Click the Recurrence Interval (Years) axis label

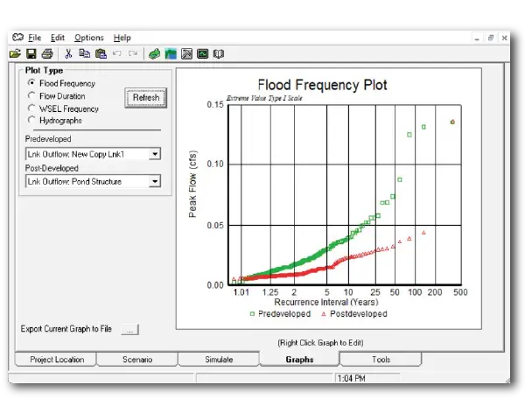coord(326,302)
